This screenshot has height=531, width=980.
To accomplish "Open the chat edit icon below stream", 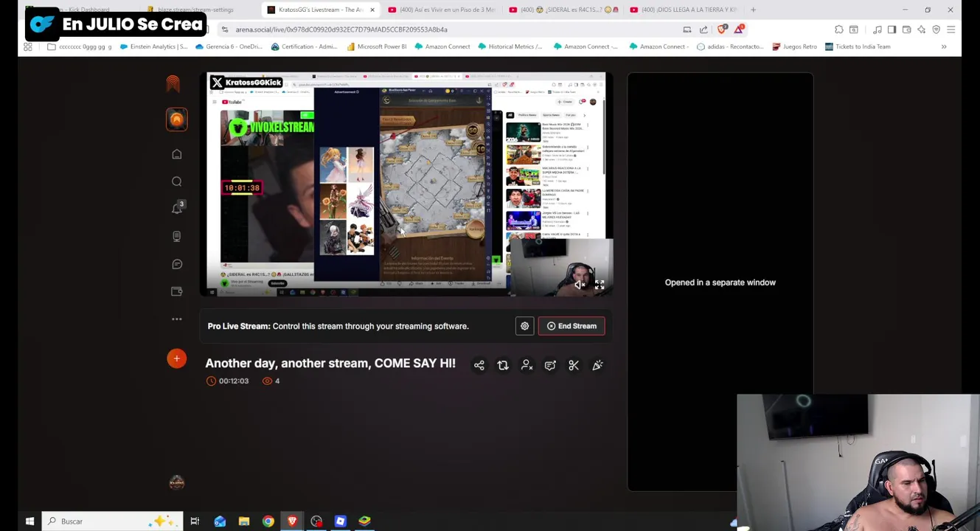I will click(550, 365).
